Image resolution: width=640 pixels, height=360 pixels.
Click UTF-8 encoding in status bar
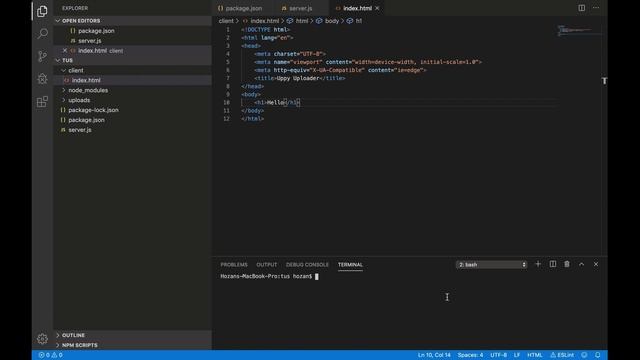tap(498, 355)
